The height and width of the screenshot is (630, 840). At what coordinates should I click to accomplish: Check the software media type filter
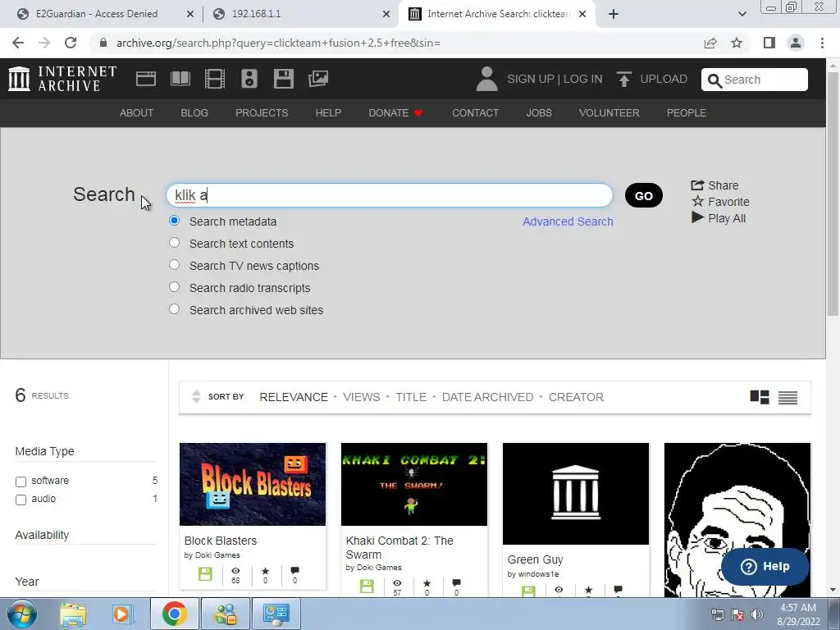(x=21, y=482)
